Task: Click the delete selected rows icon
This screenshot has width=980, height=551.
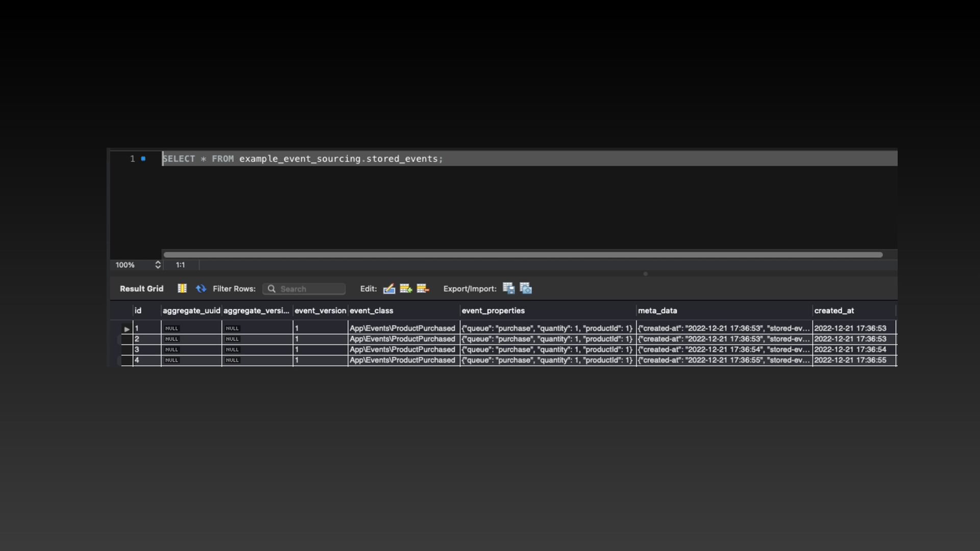Action: 423,289
